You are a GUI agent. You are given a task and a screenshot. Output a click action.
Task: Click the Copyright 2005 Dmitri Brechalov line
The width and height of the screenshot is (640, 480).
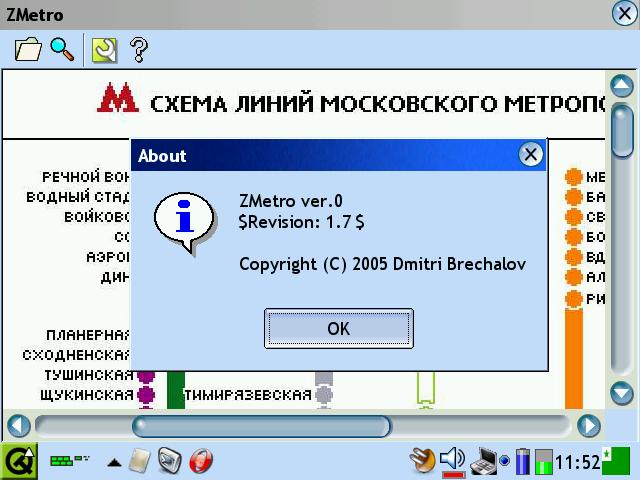(x=382, y=264)
